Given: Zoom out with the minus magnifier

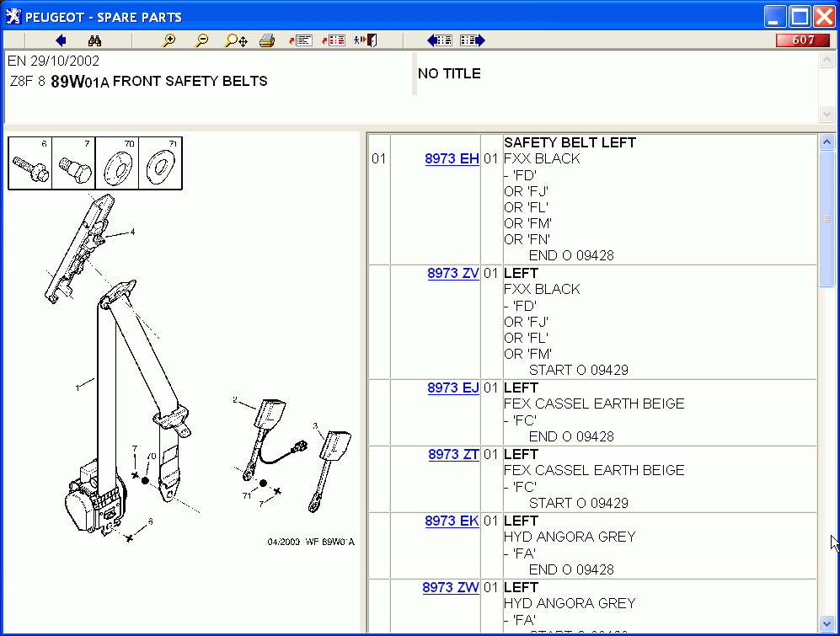Looking at the screenshot, I should pos(201,40).
